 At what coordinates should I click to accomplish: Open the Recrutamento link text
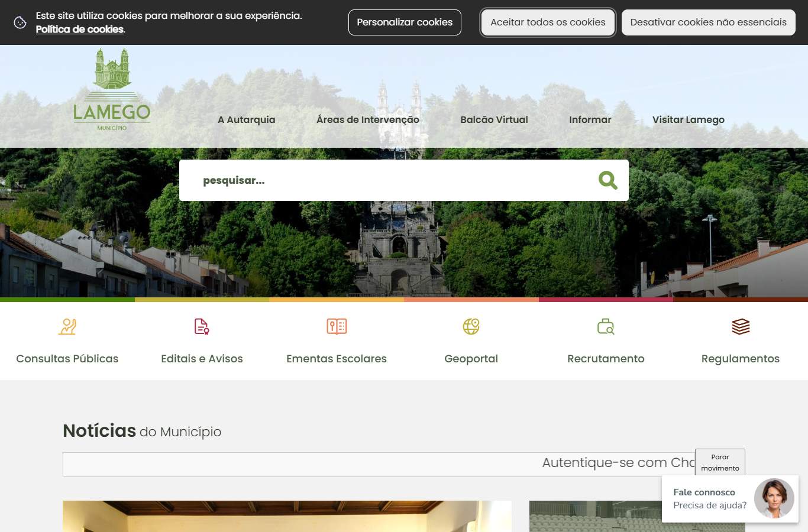(x=606, y=359)
